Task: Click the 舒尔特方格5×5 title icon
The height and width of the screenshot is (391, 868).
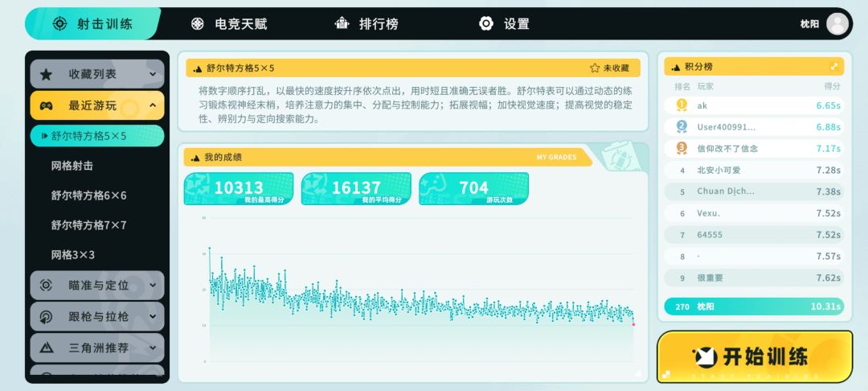Action: click(197, 69)
